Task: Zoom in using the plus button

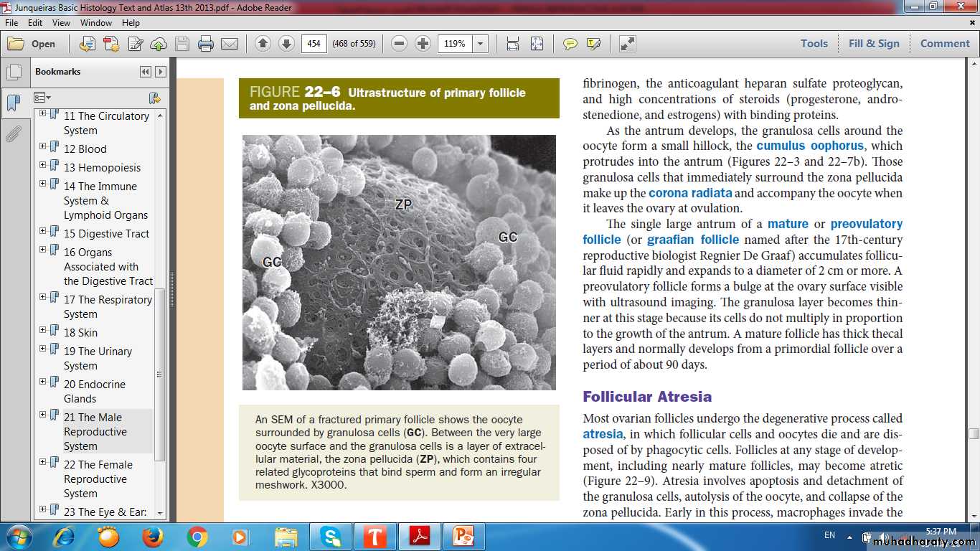Action: pos(423,44)
